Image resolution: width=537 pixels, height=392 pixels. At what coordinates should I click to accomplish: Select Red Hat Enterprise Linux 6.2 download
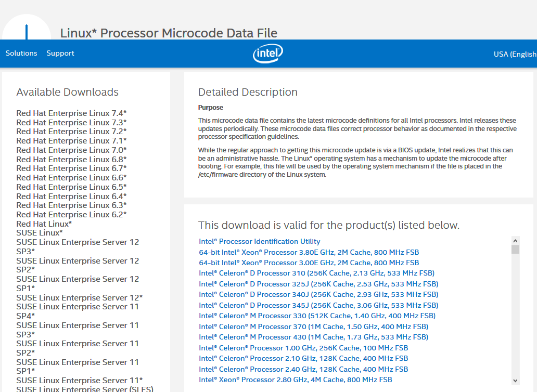click(x=71, y=214)
